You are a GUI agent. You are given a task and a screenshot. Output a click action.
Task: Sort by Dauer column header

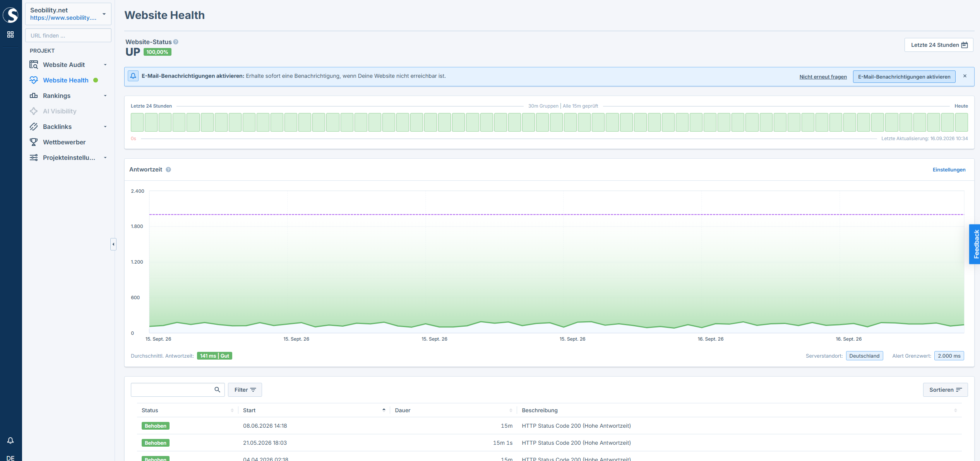click(x=453, y=410)
